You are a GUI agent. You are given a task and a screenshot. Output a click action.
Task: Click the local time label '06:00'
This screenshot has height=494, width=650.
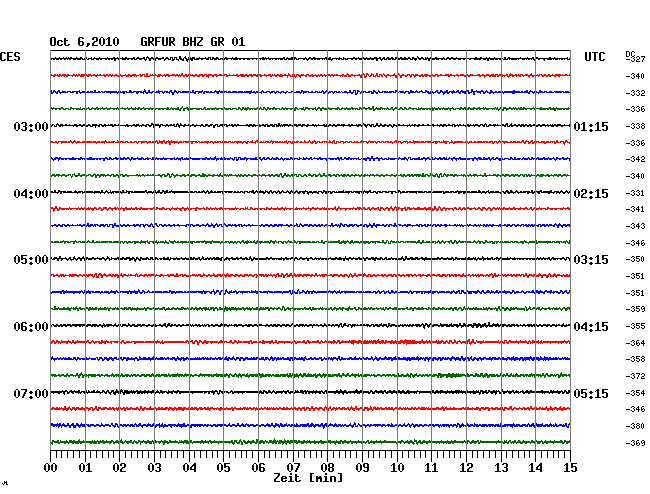pos(31,327)
